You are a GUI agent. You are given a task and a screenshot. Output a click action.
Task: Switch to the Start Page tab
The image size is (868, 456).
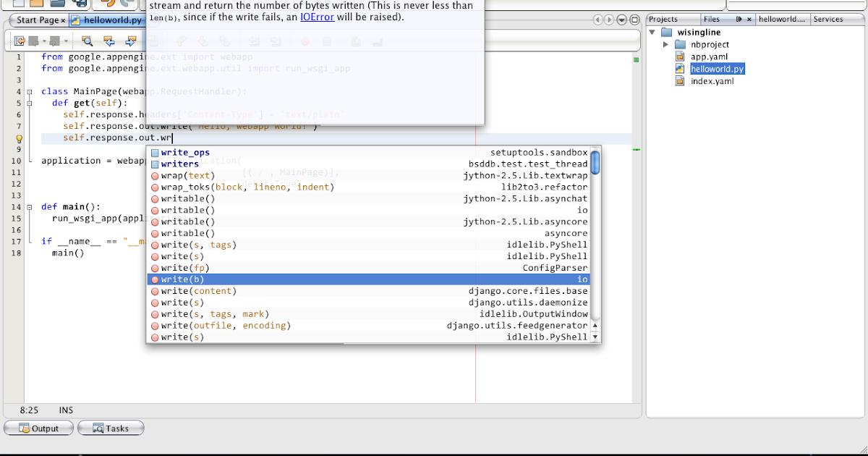point(36,20)
